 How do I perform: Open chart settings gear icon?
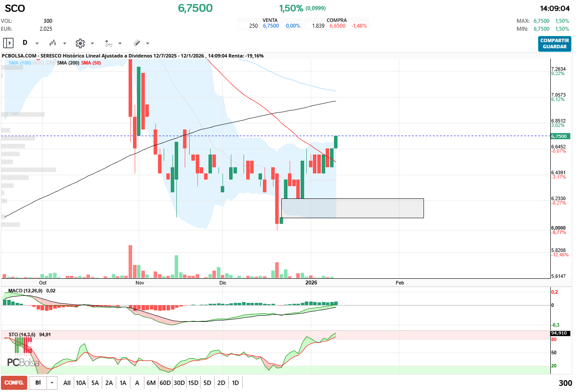coord(80,43)
